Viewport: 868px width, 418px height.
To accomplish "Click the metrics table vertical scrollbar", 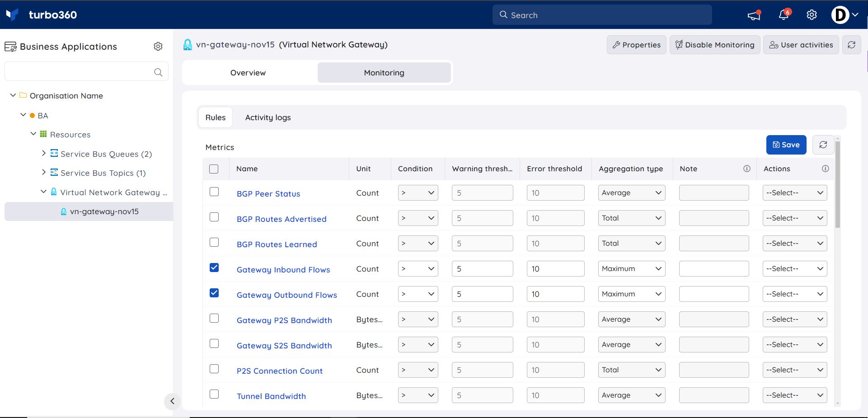I will (x=838, y=184).
